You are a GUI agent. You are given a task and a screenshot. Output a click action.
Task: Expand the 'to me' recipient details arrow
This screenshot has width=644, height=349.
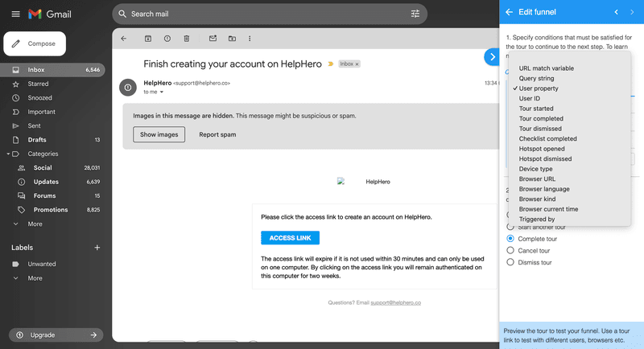click(162, 92)
